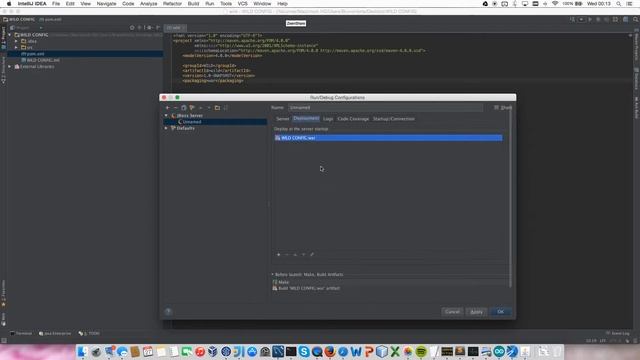The width and height of the screenshot is (640, 360).
Task: Add a new run configuration with the plus icon
Action: click(167, 108)
